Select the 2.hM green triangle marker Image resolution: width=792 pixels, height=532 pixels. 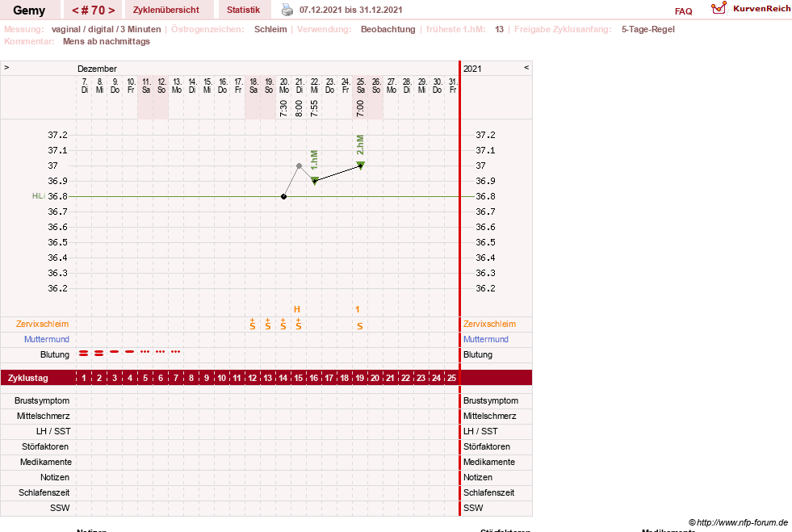coord(361,165)
